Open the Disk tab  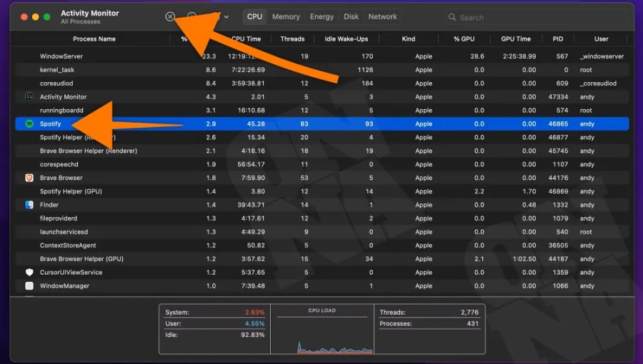click(x=351, y=16)
